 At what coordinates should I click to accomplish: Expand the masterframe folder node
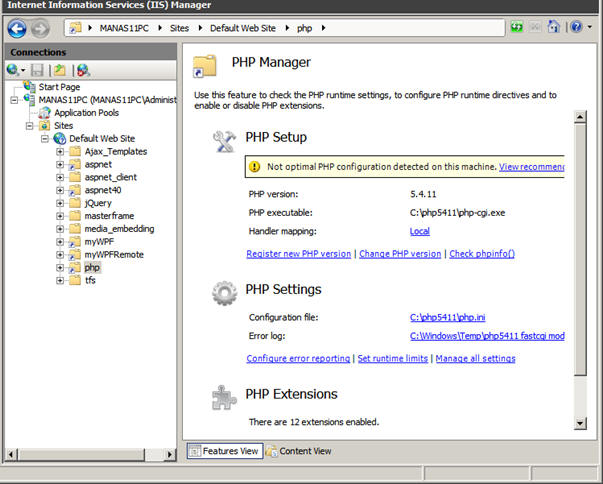pos(60,216)
